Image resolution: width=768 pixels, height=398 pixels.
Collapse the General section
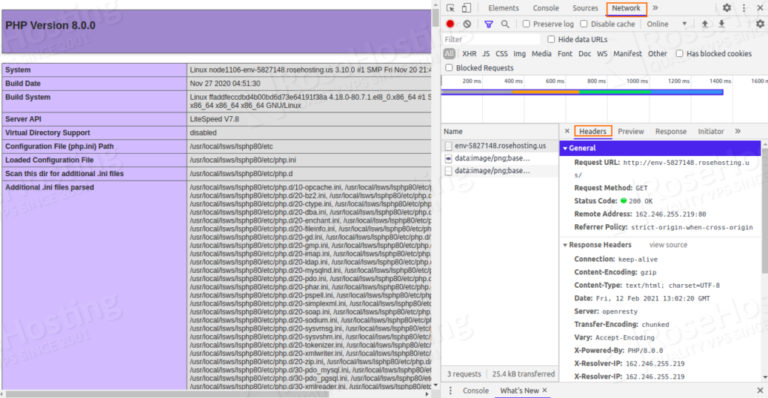pyautogui.click(x=565, y=148)
